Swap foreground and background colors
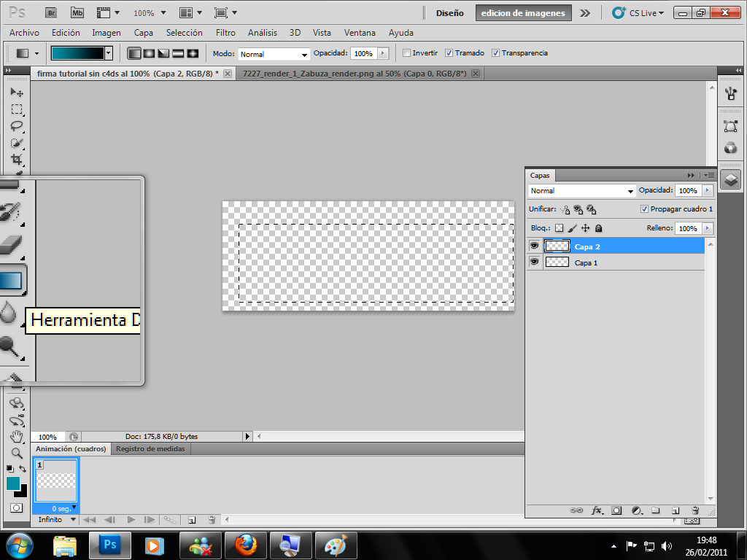 (x=23, y=469)
